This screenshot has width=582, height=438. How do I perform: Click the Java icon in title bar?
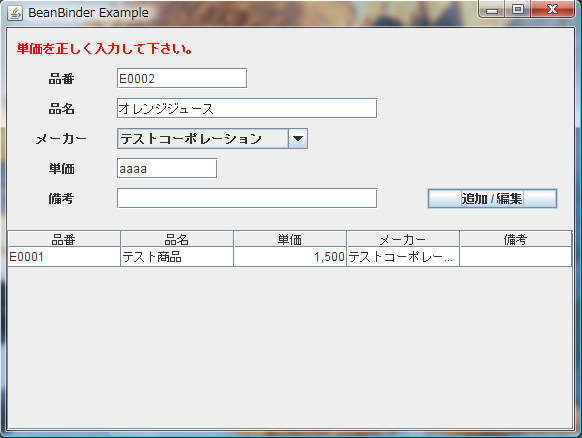(15, 13)
